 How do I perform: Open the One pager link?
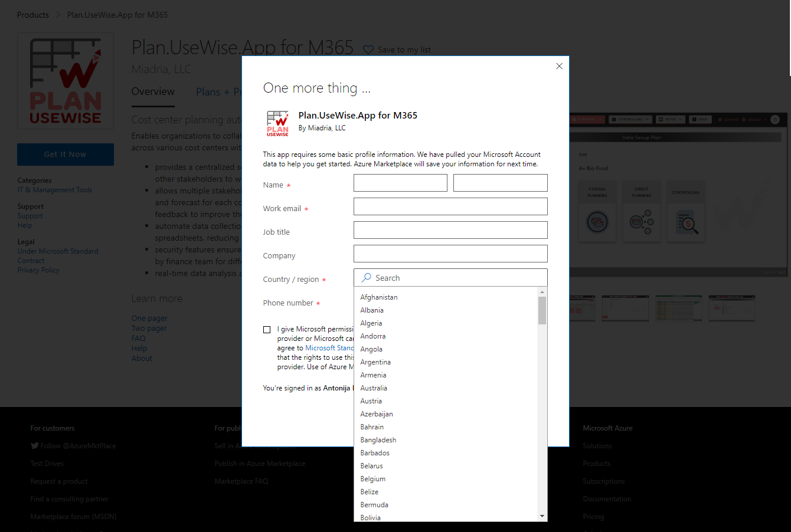point(149,318)
